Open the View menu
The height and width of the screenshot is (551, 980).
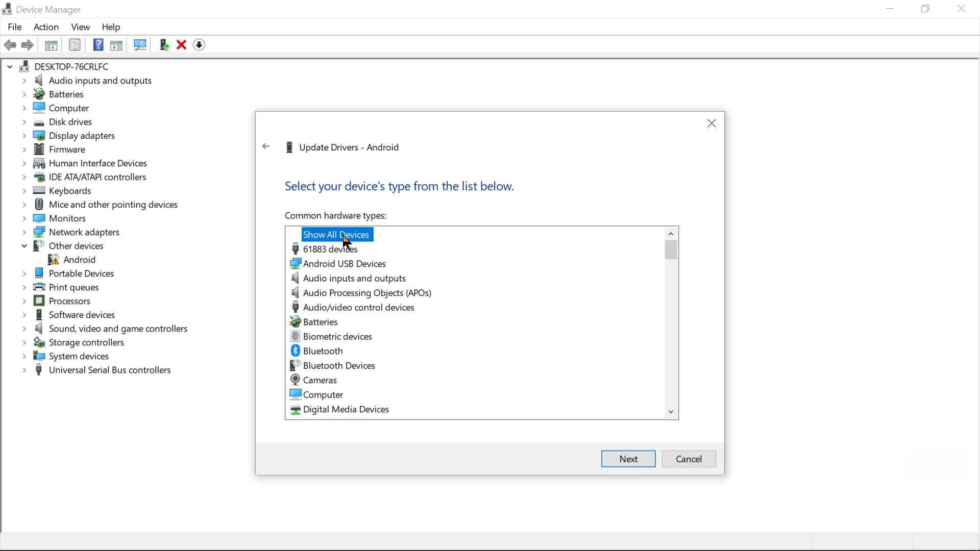81,27
